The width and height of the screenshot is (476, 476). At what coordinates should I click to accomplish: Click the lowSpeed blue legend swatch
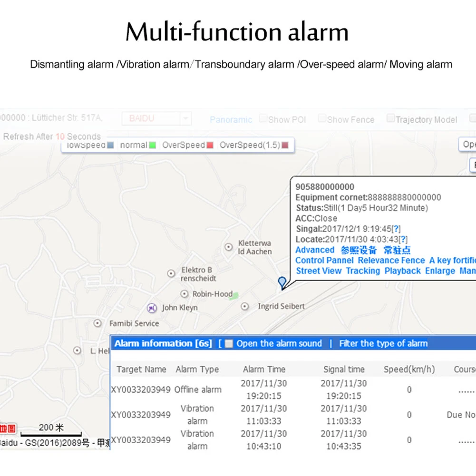click(110, 145)
